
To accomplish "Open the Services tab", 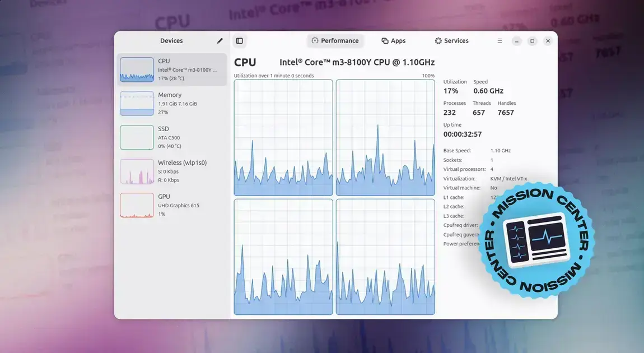I will pos(452,41).
